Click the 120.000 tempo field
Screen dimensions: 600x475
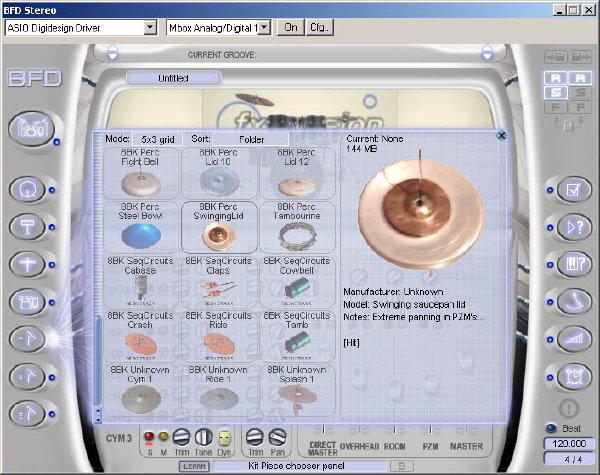click(569, 444)
